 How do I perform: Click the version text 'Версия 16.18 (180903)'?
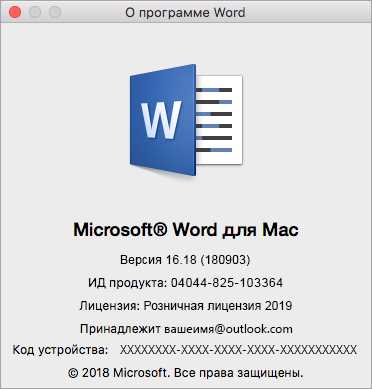(x=185, y=260)
